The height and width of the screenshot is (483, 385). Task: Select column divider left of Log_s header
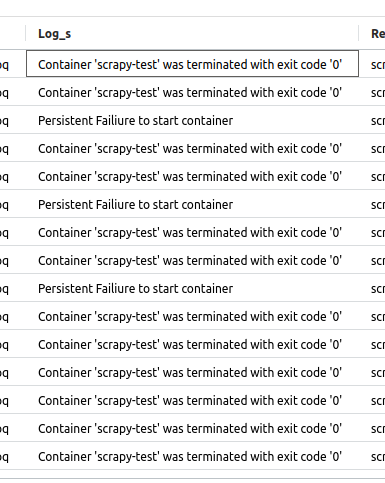tap(26, 33)
